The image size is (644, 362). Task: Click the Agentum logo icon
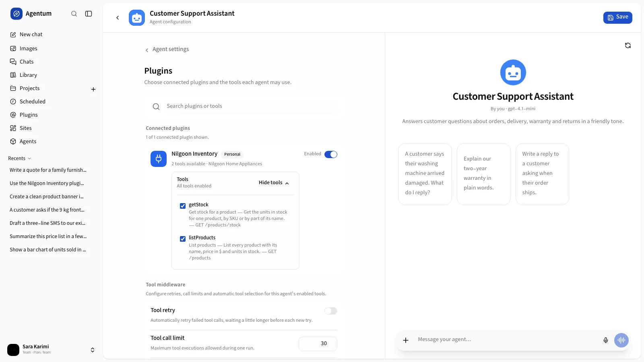tap(17, 14)
